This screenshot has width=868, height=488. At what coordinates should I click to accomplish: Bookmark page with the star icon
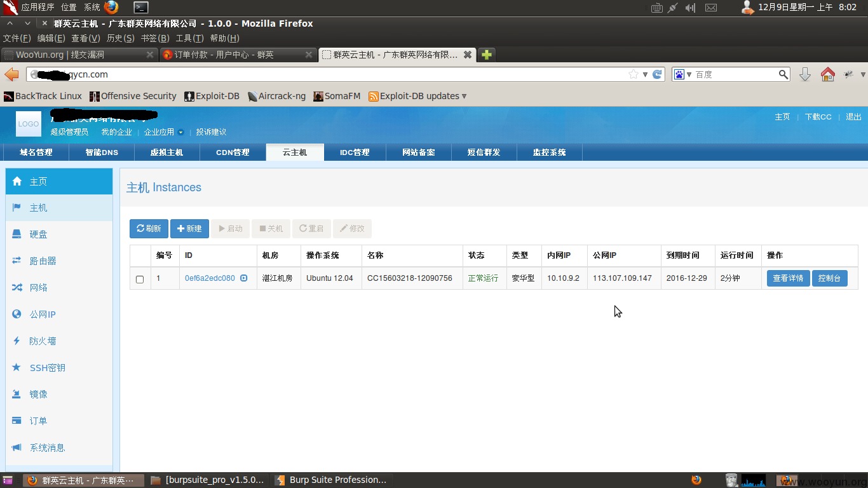633,74
